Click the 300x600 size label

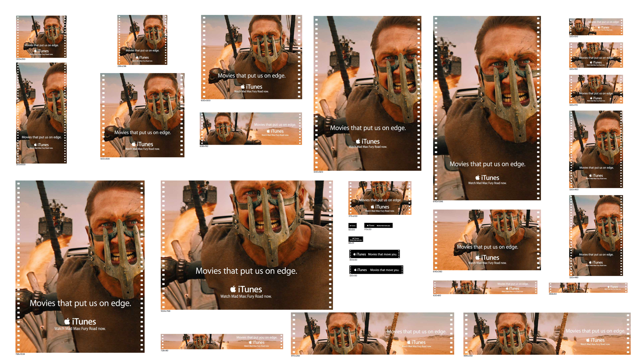[21, 165]
